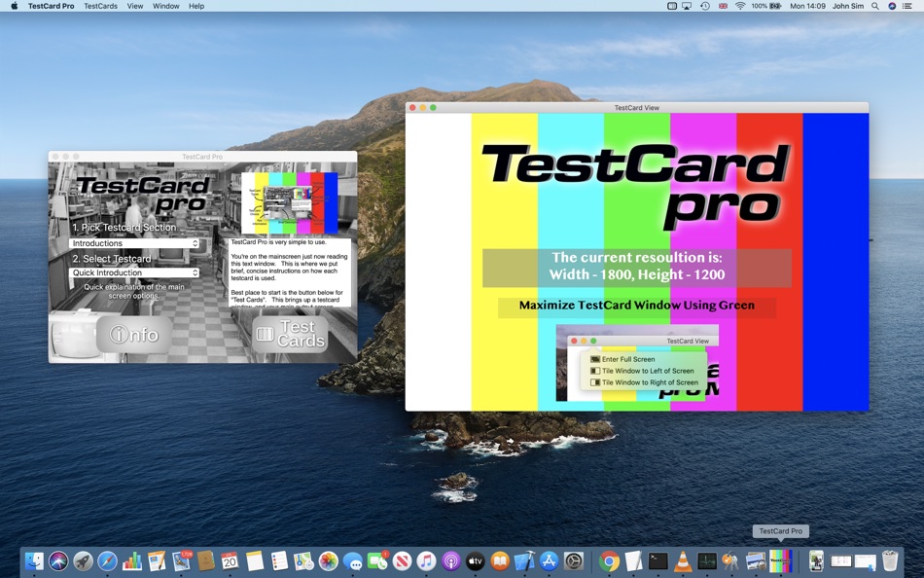Open Keychain Access from the Dock
Viewport: 924px width, 578px height.
click(731, 560)
